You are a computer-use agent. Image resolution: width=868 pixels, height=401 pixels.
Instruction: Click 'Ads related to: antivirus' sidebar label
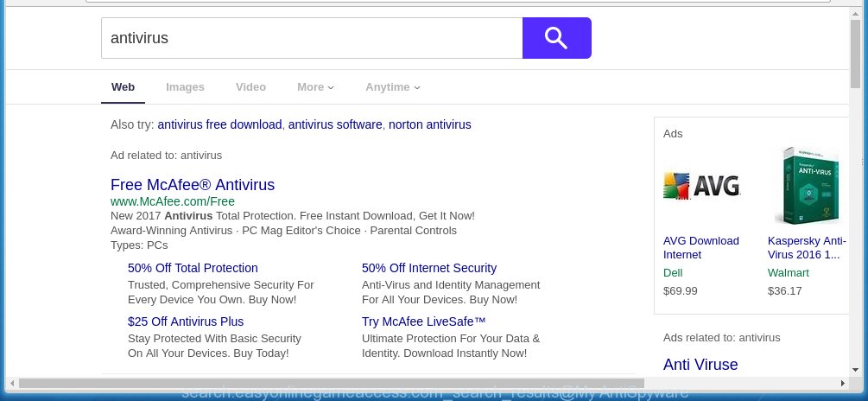tap(722, 338)
